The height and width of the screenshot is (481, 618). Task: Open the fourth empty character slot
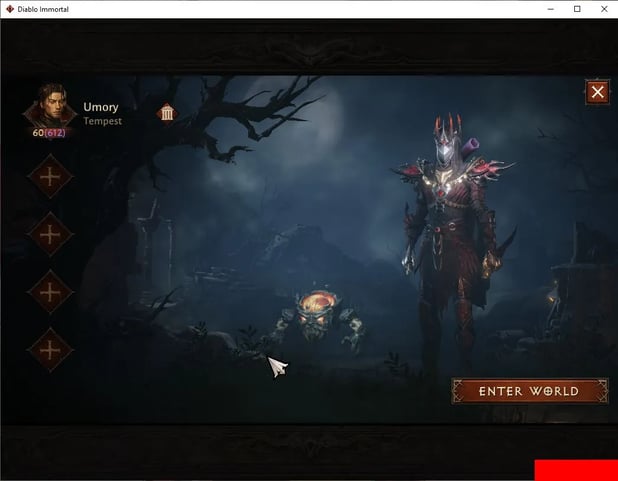coord(49,349)
